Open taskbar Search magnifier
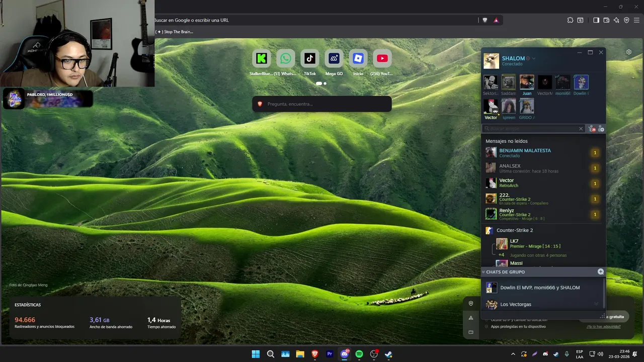This screenshot has width=644, height=362. [270, 354]
